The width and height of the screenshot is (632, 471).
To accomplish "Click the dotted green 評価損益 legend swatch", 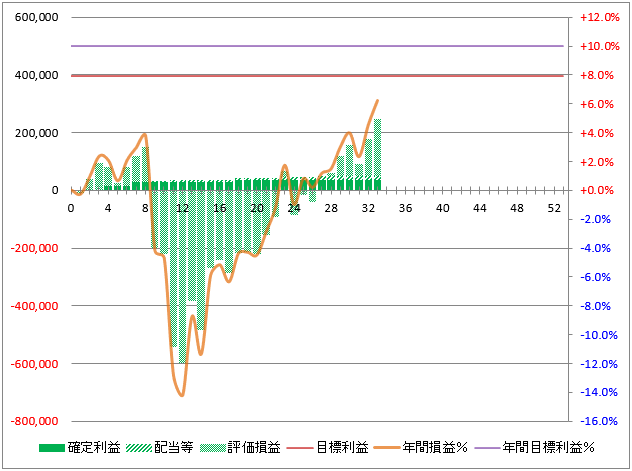I will point(212,448).
